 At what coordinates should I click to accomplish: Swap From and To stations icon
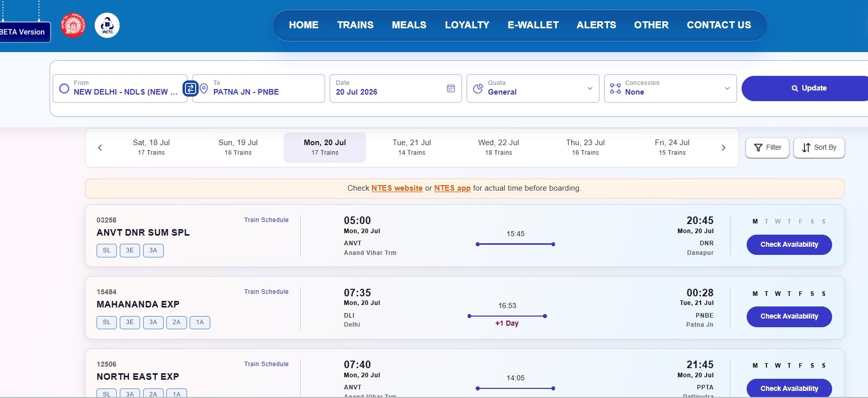tap(190, 89)
